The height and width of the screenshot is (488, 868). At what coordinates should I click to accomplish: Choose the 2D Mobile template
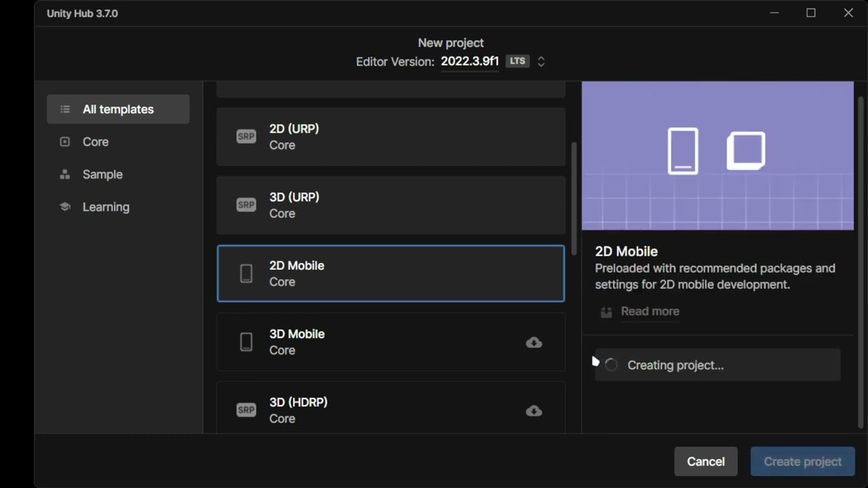pyautogui.click(x=391, y=273)
